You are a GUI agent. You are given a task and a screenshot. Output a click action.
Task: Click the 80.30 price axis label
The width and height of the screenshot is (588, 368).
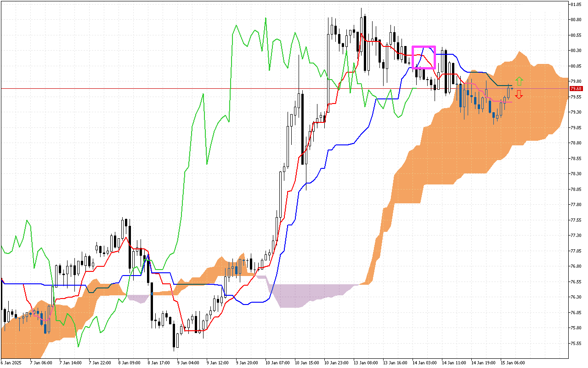[576, 51]
